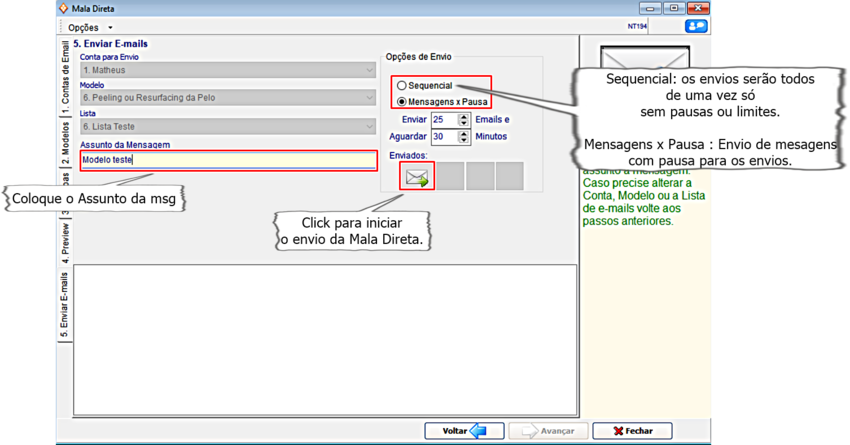Expand the Modelo dropdown list
The height and width of the screenshot is (445, 850).
click(x=228, y=98)
